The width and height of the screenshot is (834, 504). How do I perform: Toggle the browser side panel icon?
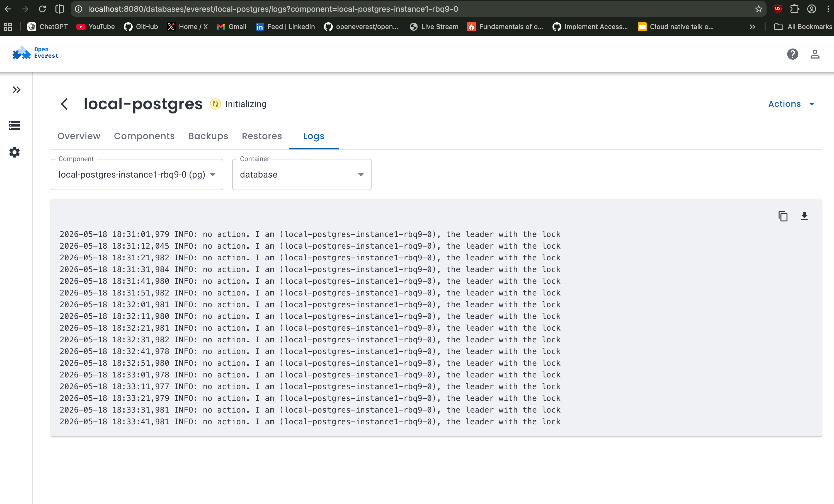[60, 9]
